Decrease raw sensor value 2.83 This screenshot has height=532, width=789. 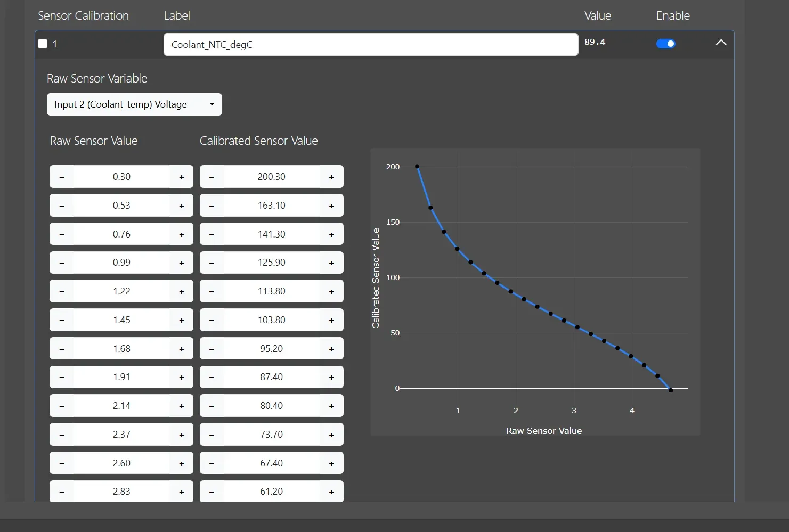(62, 492)
